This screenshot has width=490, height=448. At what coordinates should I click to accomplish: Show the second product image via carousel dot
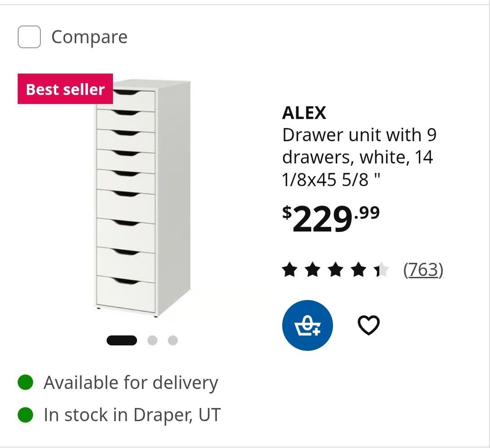click(x=152, y=340)
